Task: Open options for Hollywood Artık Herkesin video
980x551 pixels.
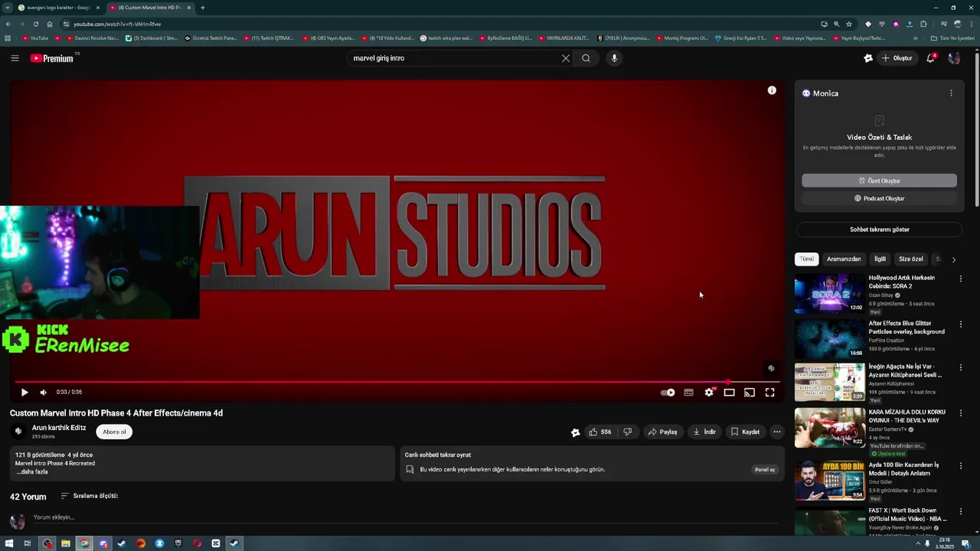Action: pos(961,279)
